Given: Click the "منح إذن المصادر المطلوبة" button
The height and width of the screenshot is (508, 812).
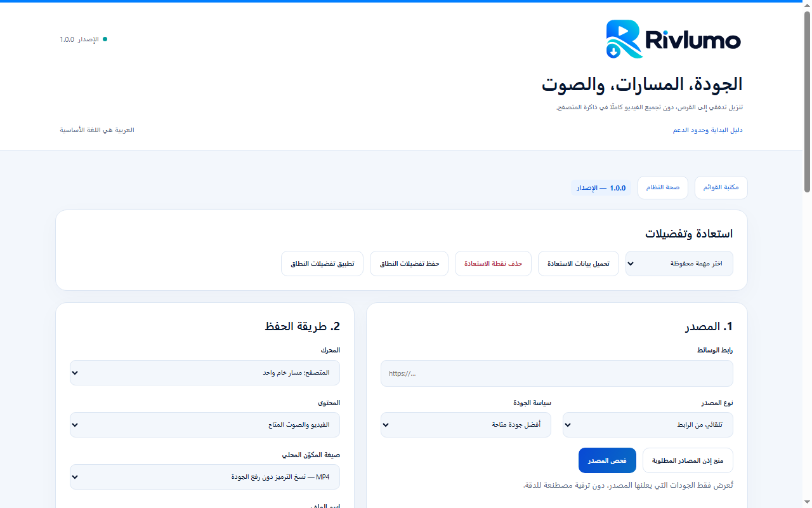Looking at the screenshot, I should click(x=688, y=461).
